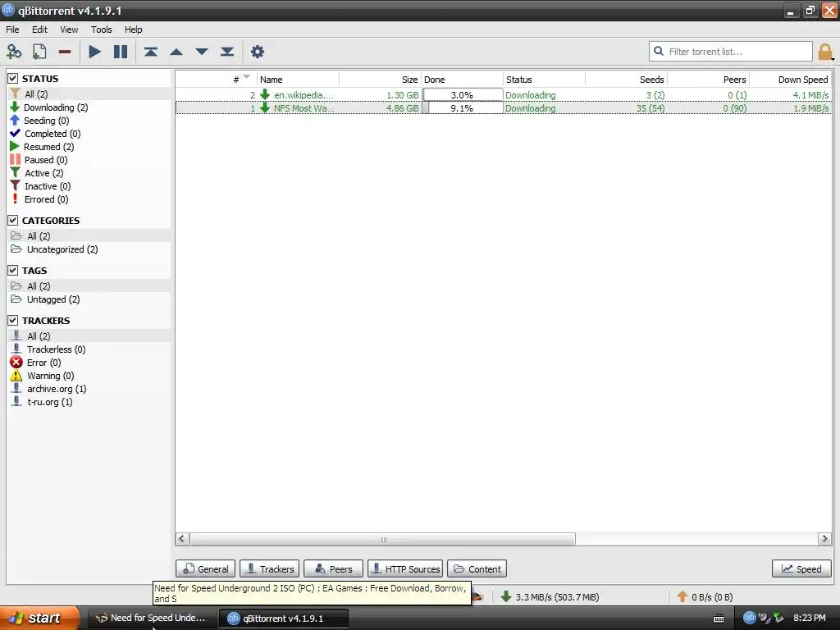Move torrent to top of queue icon
The height and width of the screenshot is (630, 840).
click(151, 52)
